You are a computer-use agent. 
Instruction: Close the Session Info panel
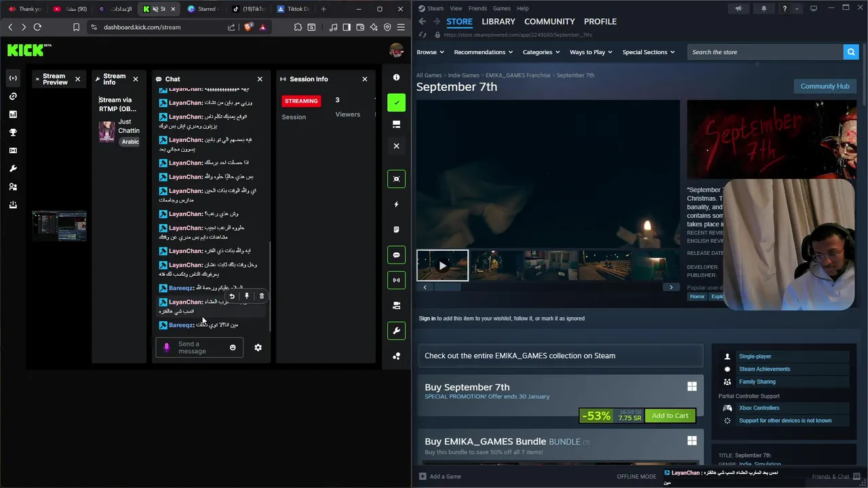point(365,79)
